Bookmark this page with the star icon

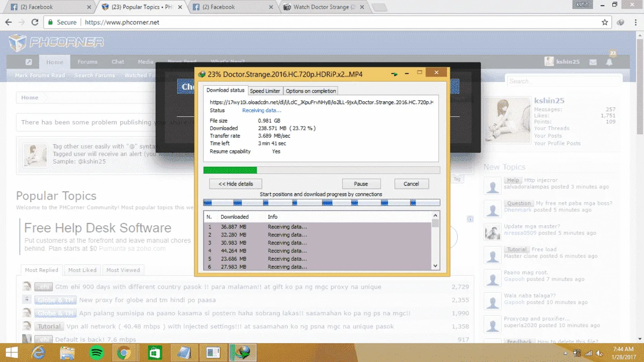tap(605, 23)
